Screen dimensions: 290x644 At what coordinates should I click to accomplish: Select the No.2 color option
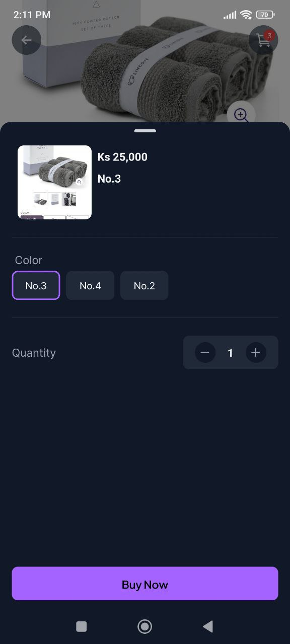point(144,286)
